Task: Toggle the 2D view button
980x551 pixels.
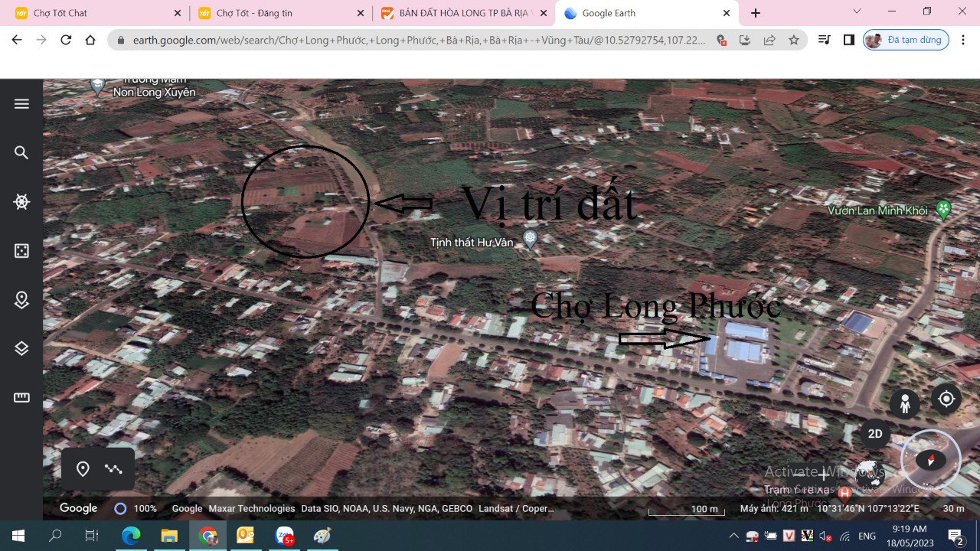Action: (x=875, y=434)
